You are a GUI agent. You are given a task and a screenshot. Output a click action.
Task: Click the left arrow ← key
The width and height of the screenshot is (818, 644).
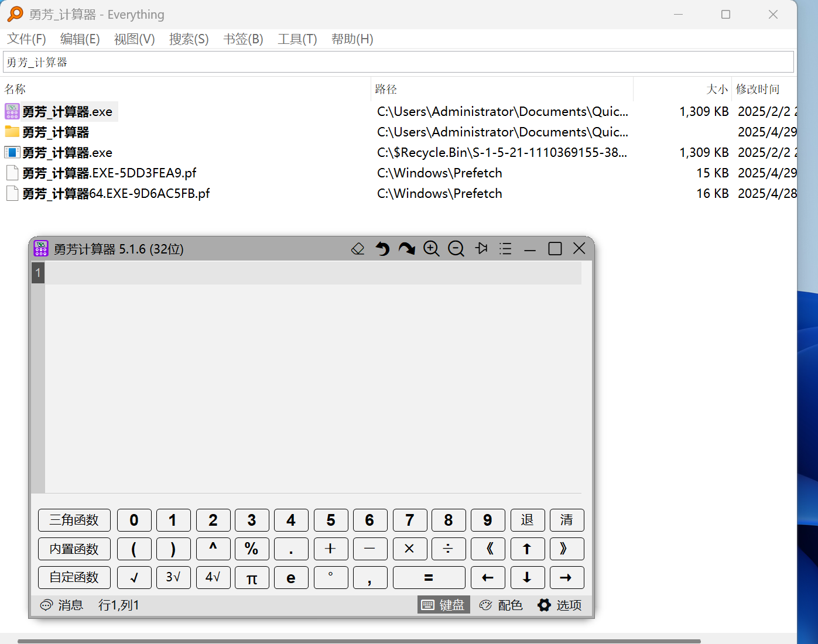click(488, 577)
